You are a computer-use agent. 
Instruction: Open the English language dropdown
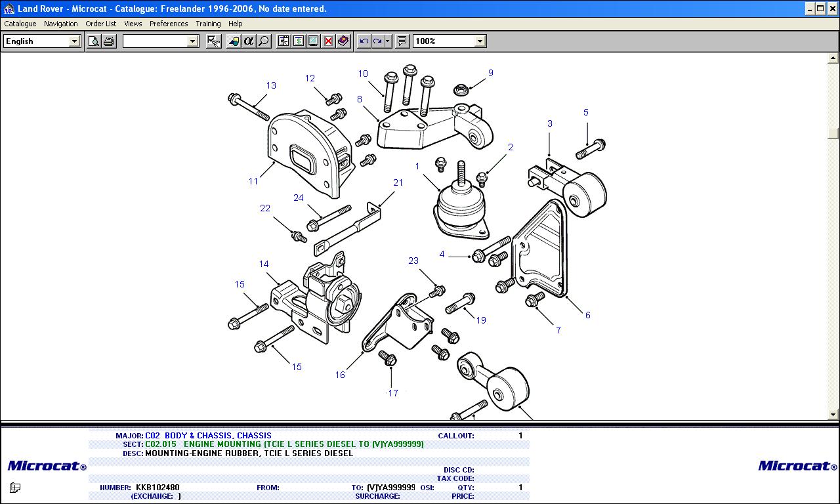coord(74,41)
